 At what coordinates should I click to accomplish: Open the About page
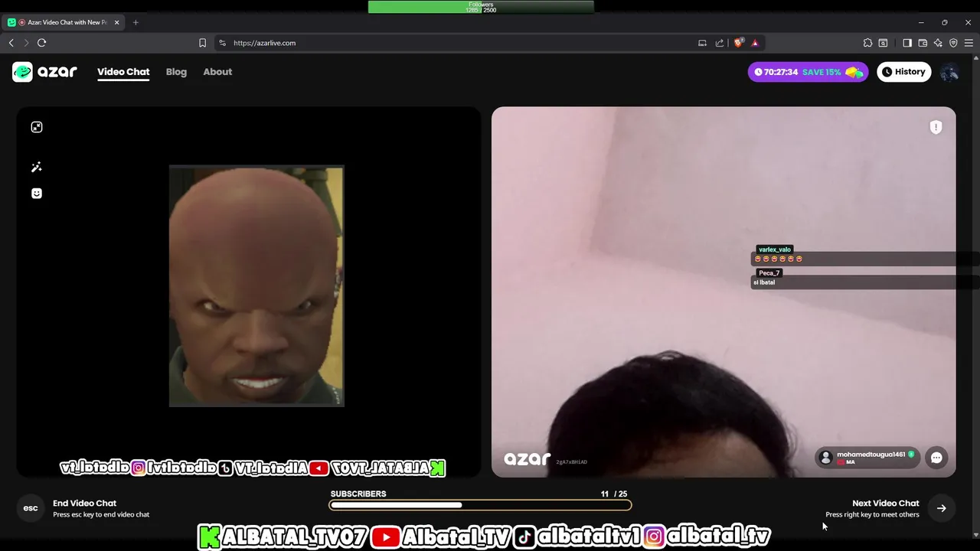click(x=217, y=72)
